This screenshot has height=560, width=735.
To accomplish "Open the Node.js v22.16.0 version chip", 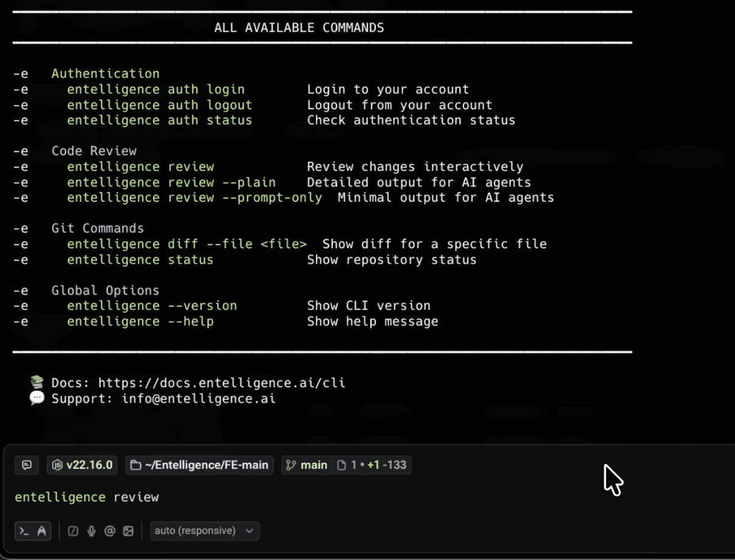I will coord(83,465).
